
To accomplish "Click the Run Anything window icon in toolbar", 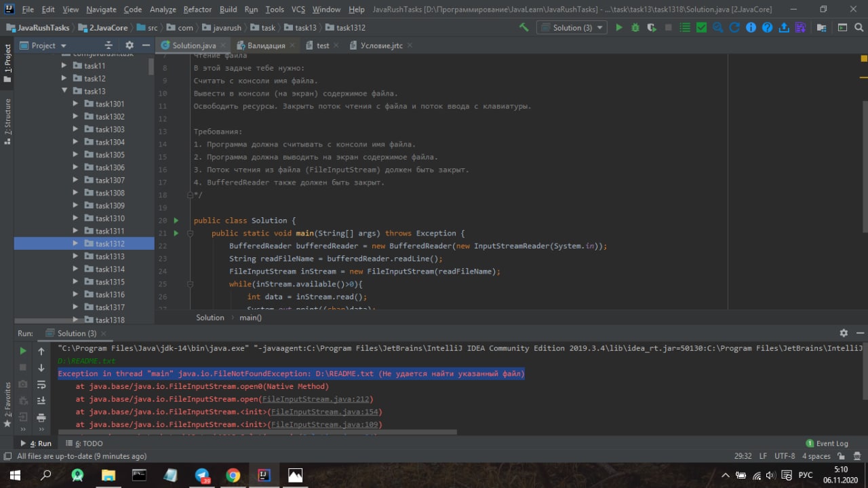I will coord(842,28).
